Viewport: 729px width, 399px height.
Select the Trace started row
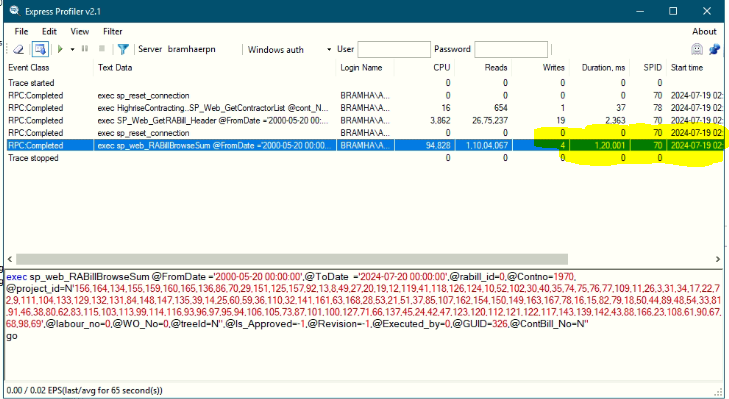(x=364, y=83)
